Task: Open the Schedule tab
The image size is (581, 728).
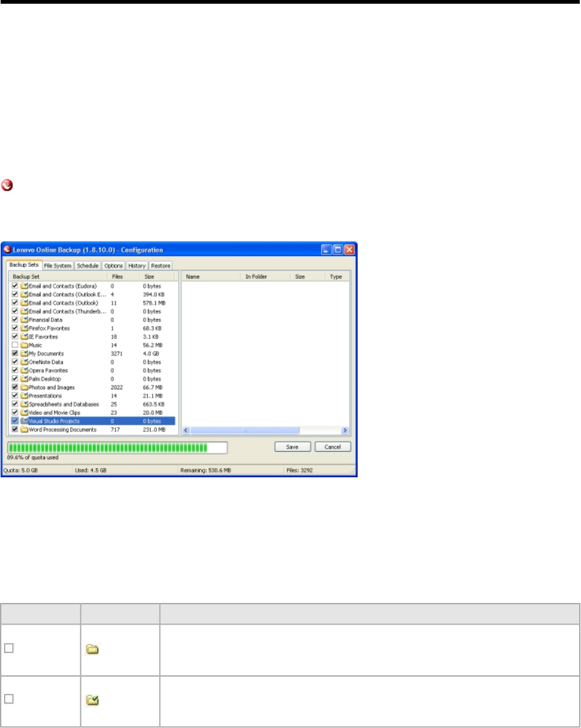Action: click(x=87, y=266)
